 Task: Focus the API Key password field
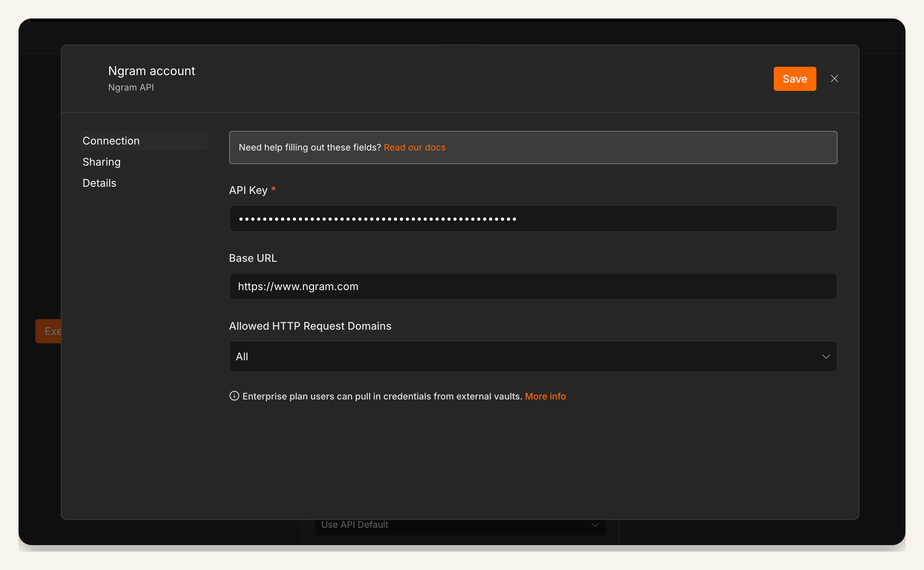pos(533,218)
